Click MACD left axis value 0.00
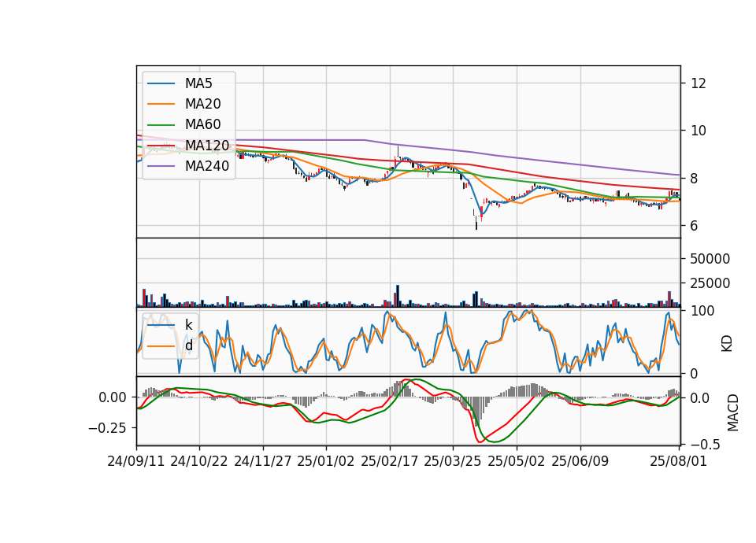The image size is (756, 543). pos(113,397)
